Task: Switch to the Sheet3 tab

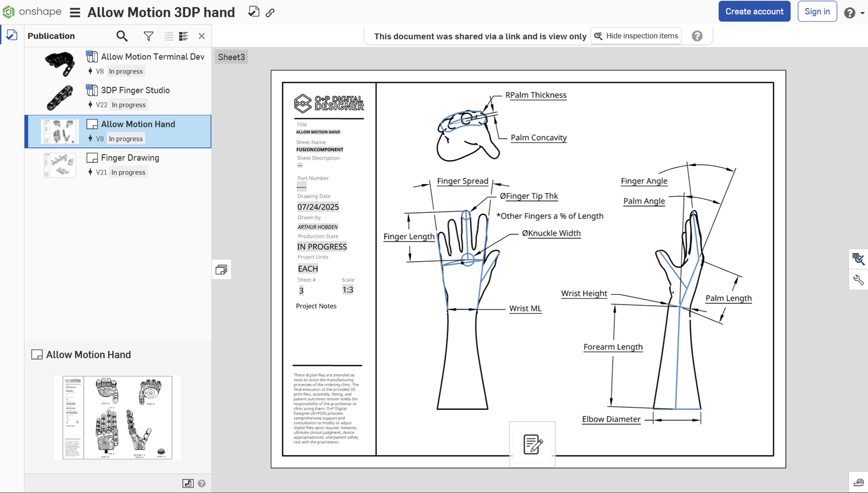Action: 231,56
